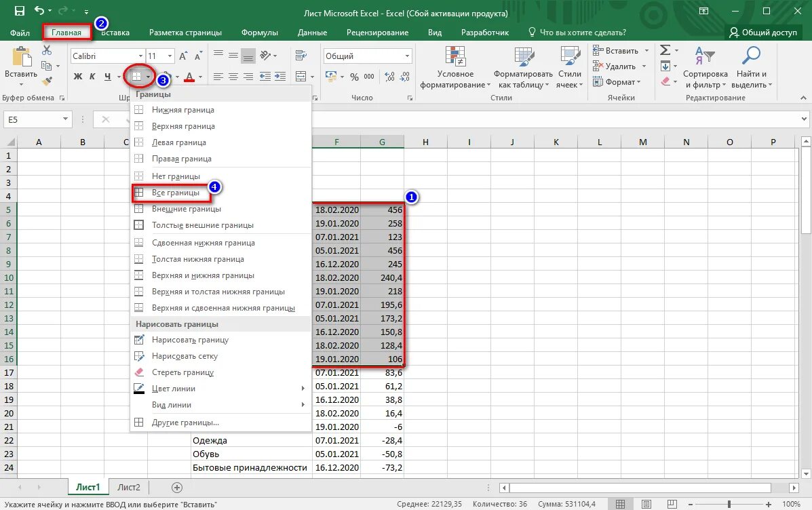This screenshot has height=510, width=812.
Task: Open the Файл tab
Action: coord(20,33)
